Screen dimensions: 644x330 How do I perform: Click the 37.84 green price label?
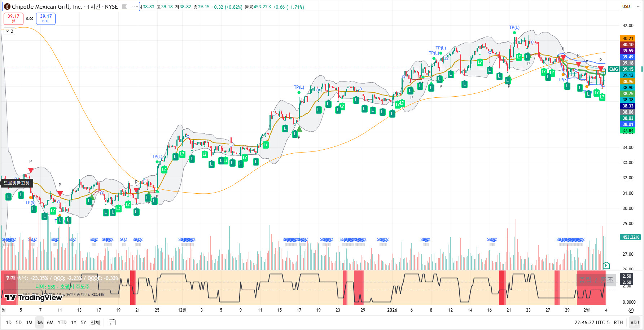coord(628,131)
